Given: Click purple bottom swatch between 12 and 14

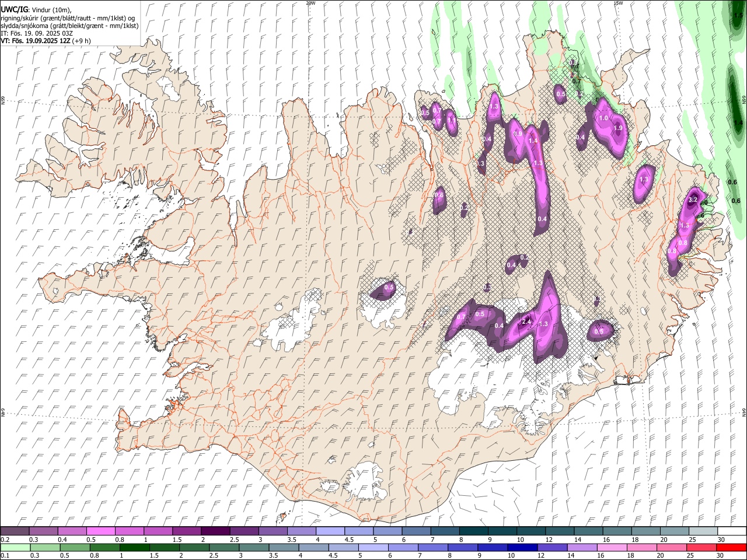Looking at the screenshot, I should pyautogui.click(x=553, y=548).
